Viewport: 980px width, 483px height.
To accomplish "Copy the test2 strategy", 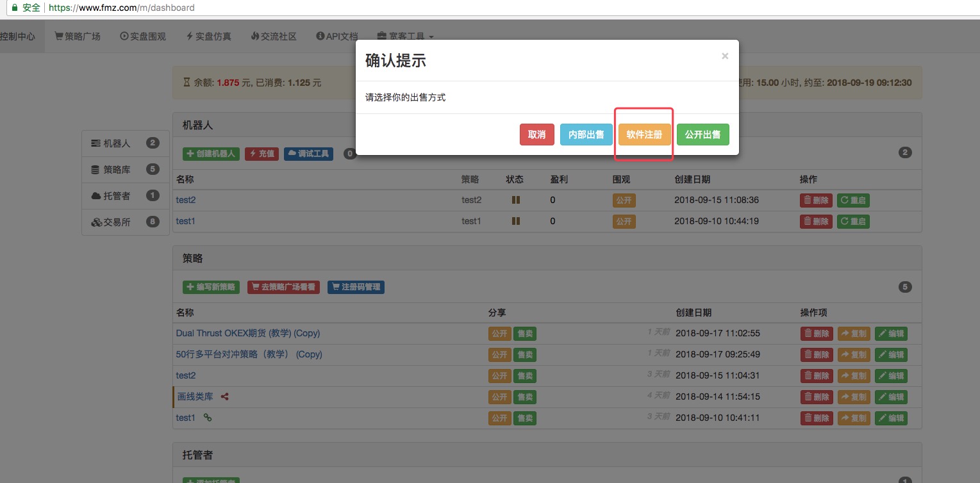I will click(x=854, y=376).
